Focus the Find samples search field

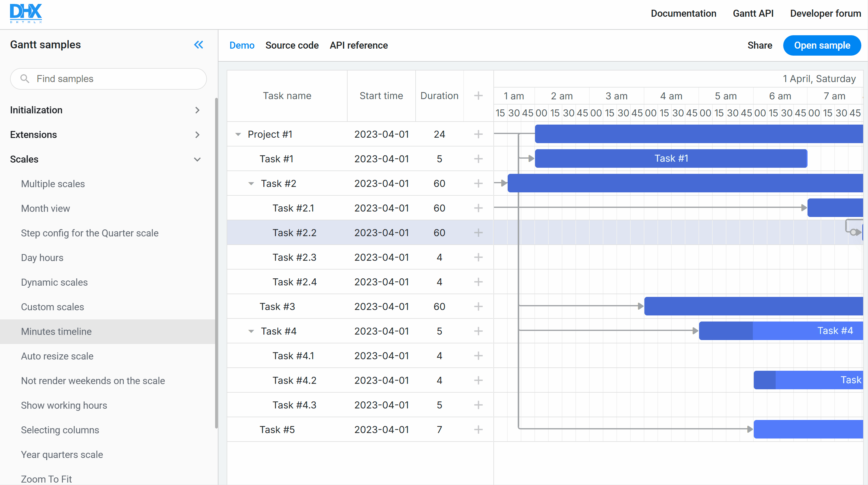coord(108,78)
